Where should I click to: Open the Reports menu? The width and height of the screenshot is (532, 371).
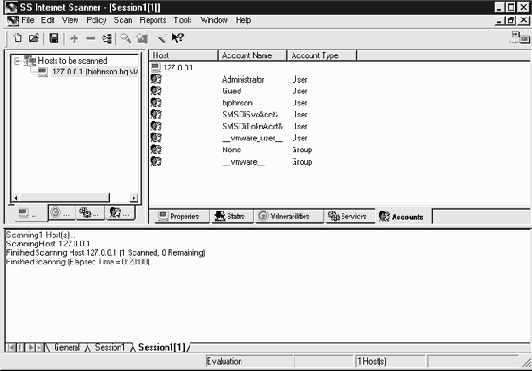[153, 20]
